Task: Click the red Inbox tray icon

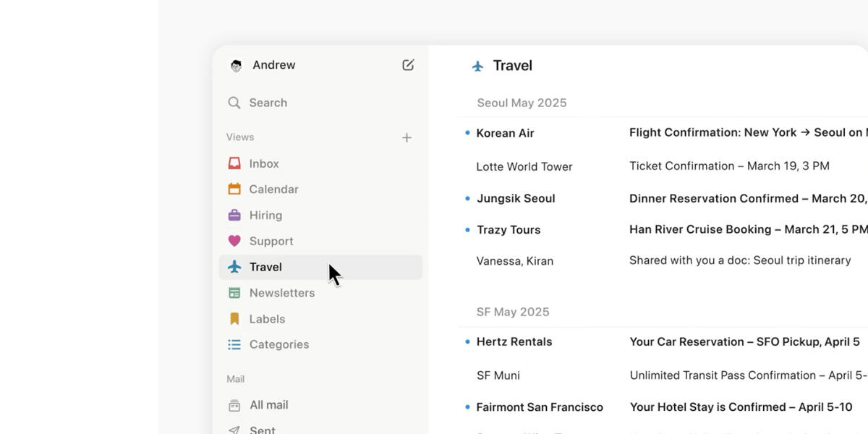Action: [x=234, y=163]
